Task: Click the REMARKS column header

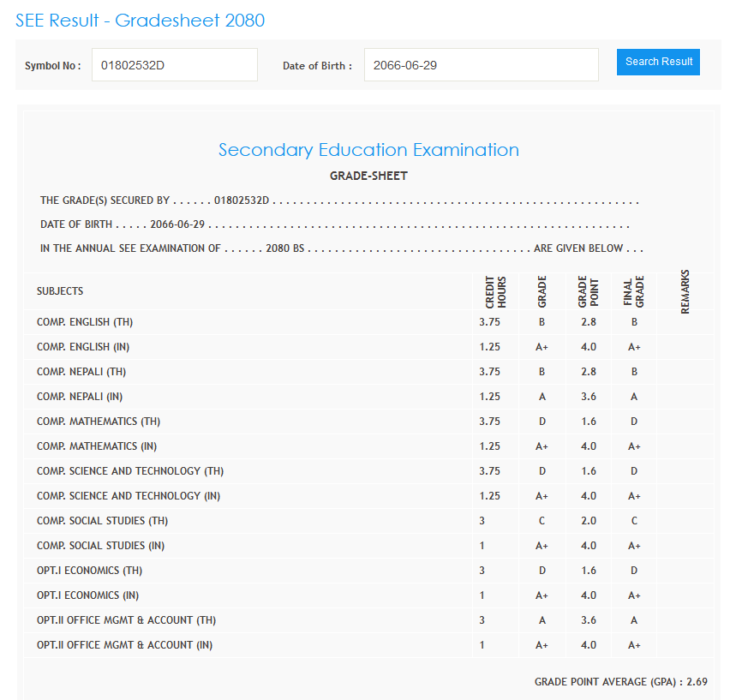Action: (685, 292)
